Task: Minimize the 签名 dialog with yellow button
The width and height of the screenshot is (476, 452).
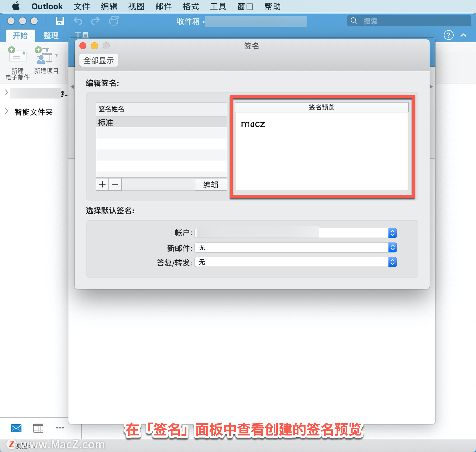Action: coord(95,46)
